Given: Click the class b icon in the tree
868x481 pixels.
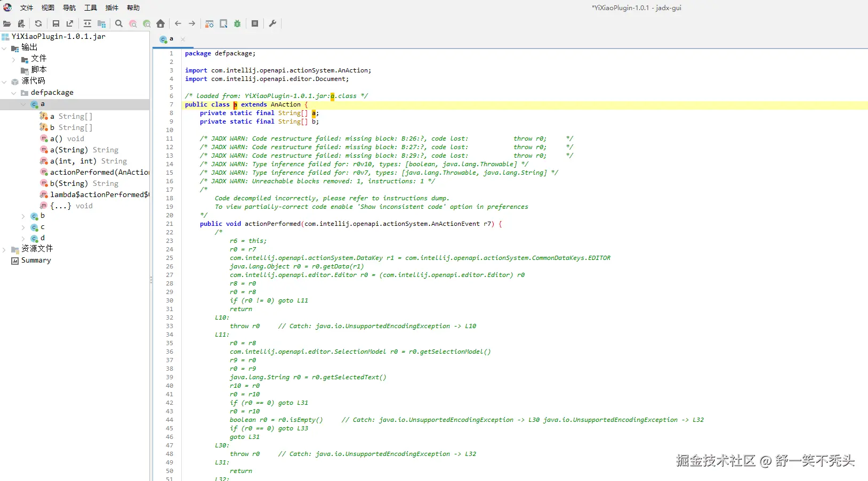Looking at the screenshot, I should click(x=34, y=216).
